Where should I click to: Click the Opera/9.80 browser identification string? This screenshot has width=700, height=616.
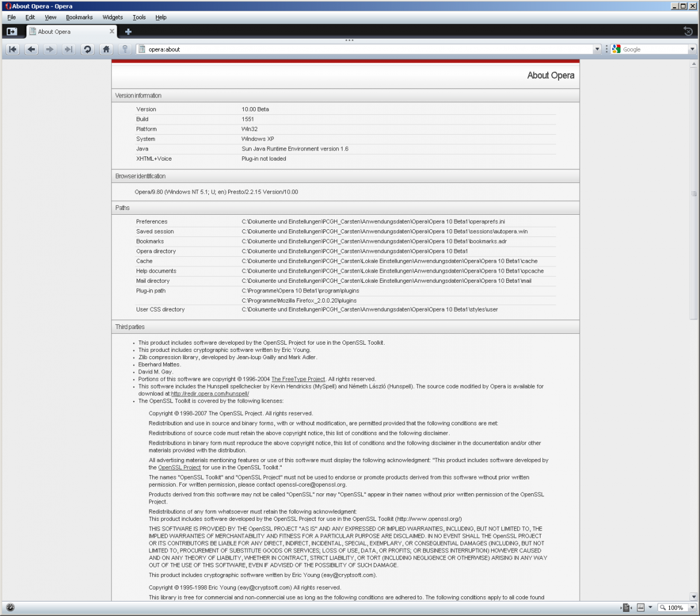click(x=217, y=192)
